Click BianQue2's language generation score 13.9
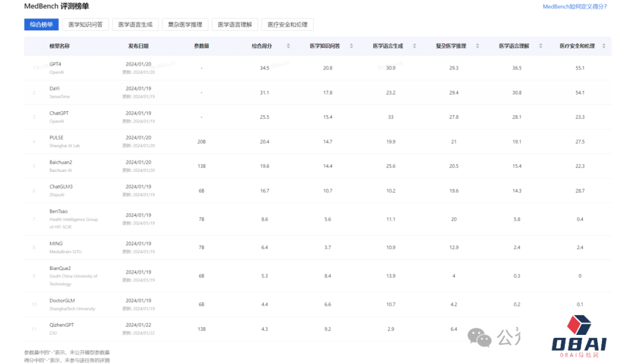The width and height of the screenshot is (643, 364). point(391,276)
